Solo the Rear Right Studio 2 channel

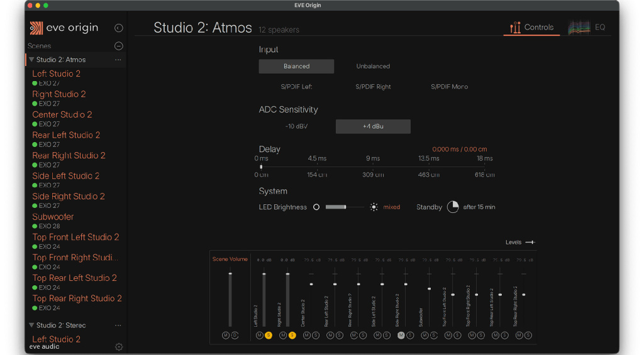click(363, 336)
